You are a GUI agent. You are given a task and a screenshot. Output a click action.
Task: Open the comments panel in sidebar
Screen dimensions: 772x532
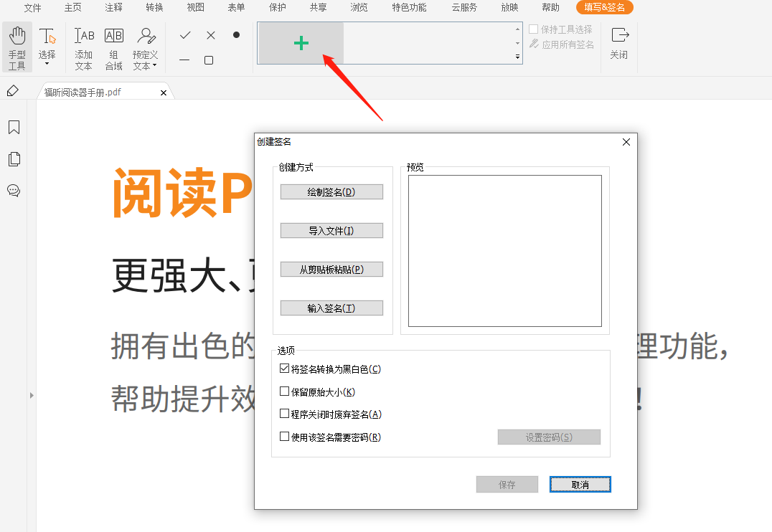[x=14, y=191]
